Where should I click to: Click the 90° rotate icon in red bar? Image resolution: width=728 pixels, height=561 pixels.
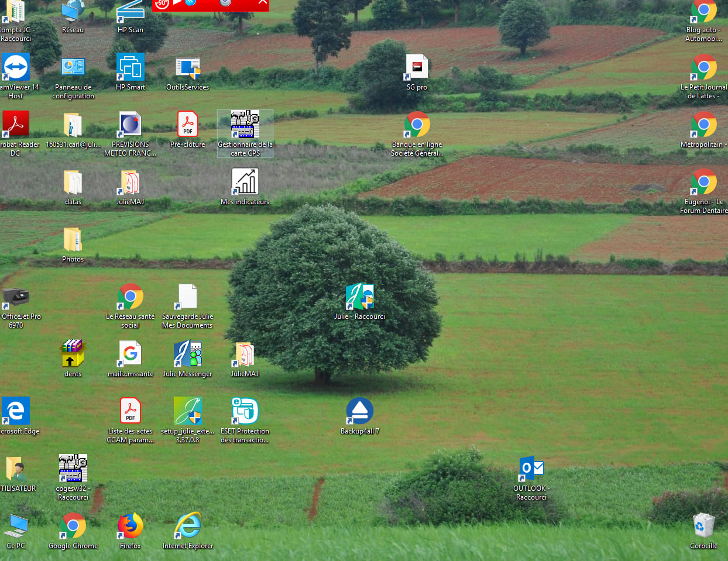point(162,4)
